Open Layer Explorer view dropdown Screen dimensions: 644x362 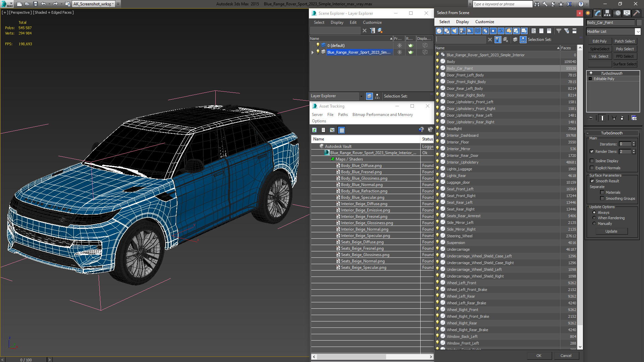[x=361, y=96]
